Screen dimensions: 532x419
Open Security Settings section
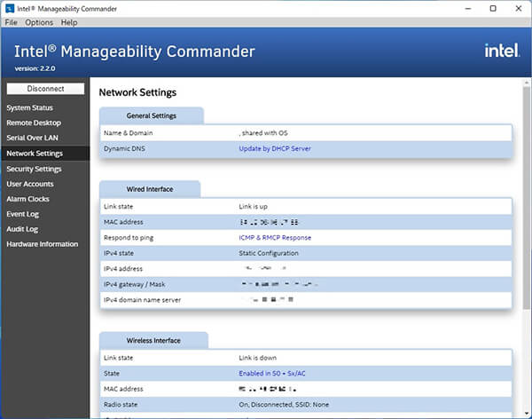pyautogui.click(x=34, y=169)
